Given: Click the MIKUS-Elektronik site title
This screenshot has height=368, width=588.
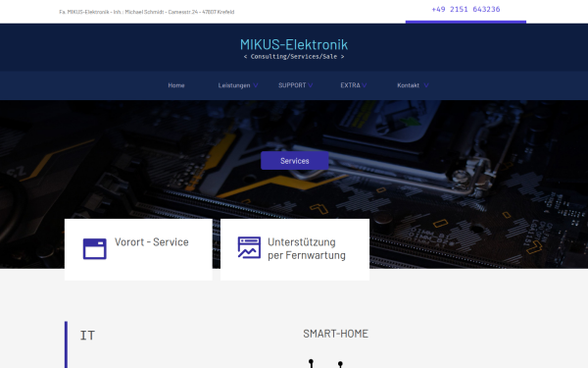Looking at the screenshot, I should (294, 45).
